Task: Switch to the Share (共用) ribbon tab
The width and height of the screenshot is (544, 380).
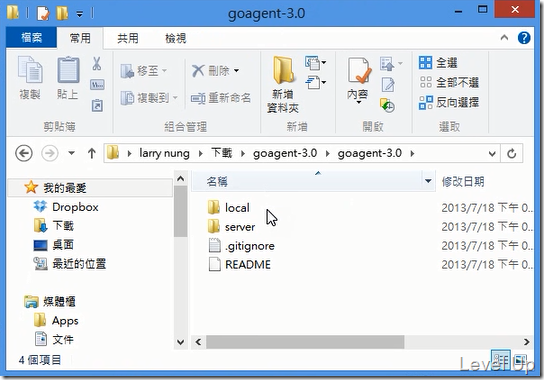Action: pos(128,38)
